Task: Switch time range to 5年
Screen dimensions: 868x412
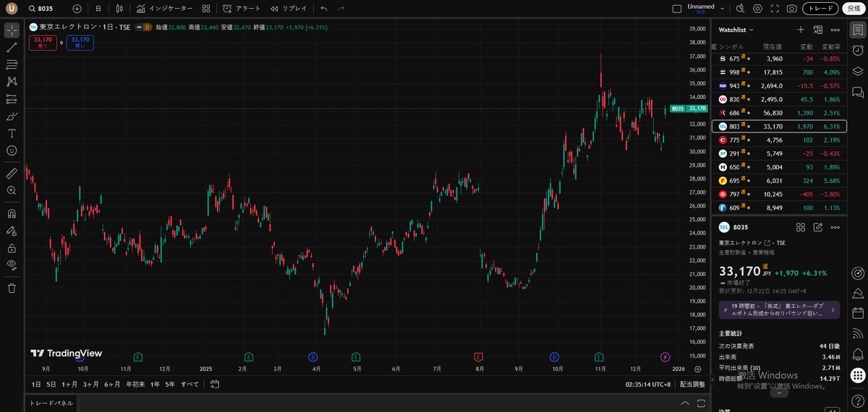Action: click(170, 384)
